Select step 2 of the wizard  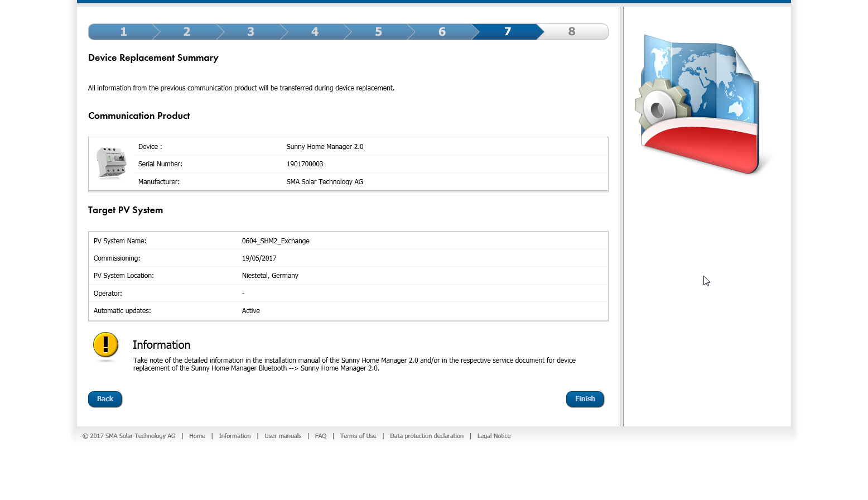click(x=186, y=32)
